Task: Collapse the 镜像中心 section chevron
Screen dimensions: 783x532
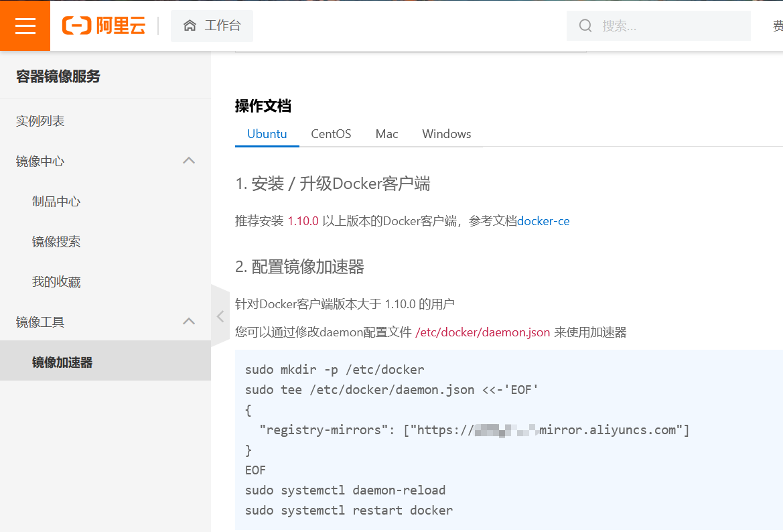Action: (x=189, y=161)
